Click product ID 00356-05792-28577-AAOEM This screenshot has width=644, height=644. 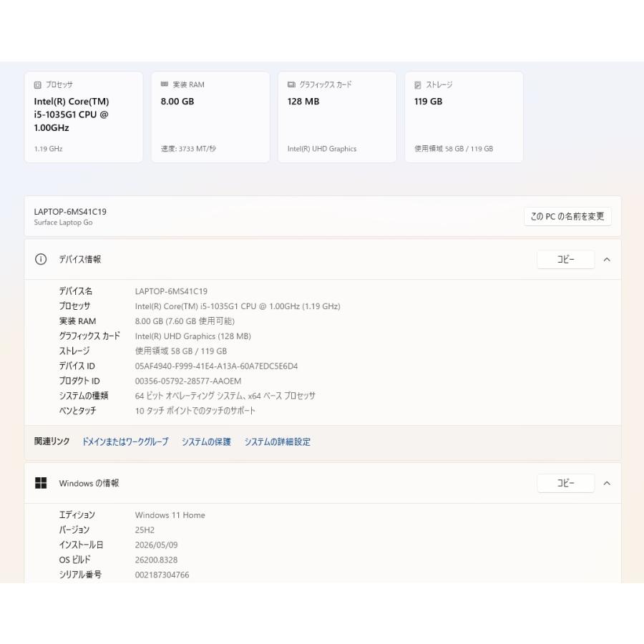click(188, 381)
